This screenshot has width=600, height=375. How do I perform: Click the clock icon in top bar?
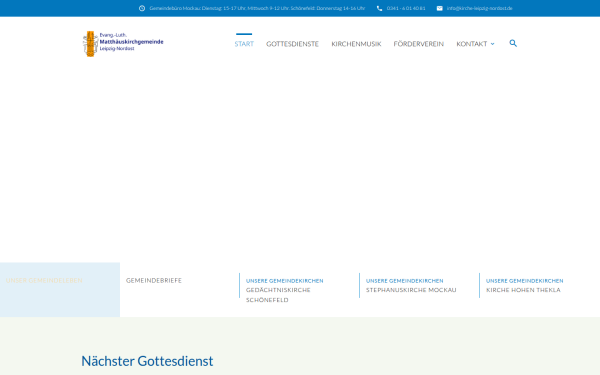(x=142, y=8)
